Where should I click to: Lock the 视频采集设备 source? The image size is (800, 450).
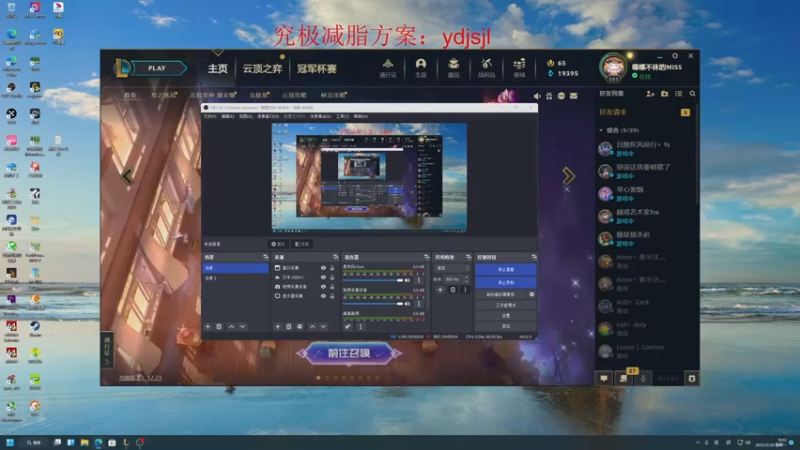click(332, 286)
